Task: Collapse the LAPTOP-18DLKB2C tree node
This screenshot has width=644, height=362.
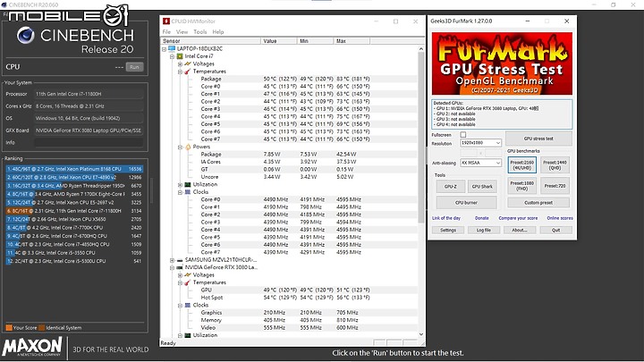Action: (x=165, y=49)
